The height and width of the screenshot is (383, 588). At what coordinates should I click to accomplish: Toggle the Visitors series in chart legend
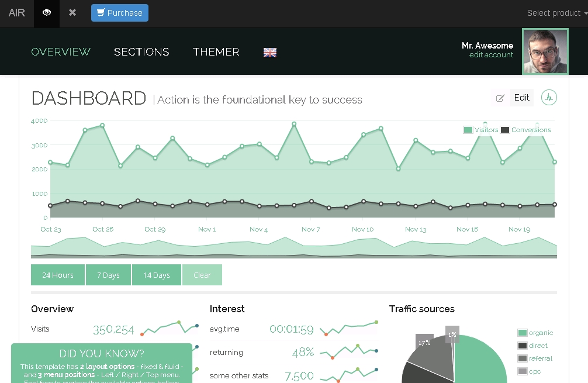[x=481, y=130]
